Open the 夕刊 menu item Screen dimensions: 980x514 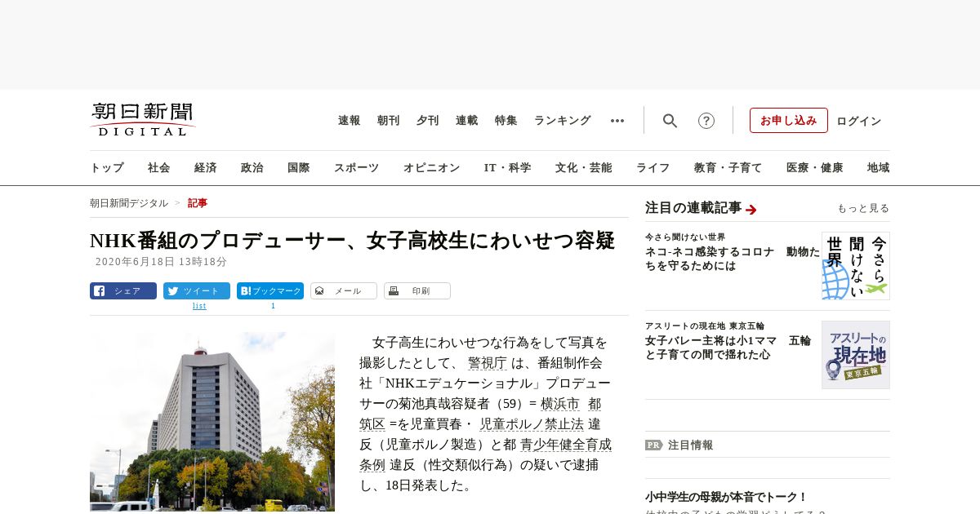(x=428, y=121)
